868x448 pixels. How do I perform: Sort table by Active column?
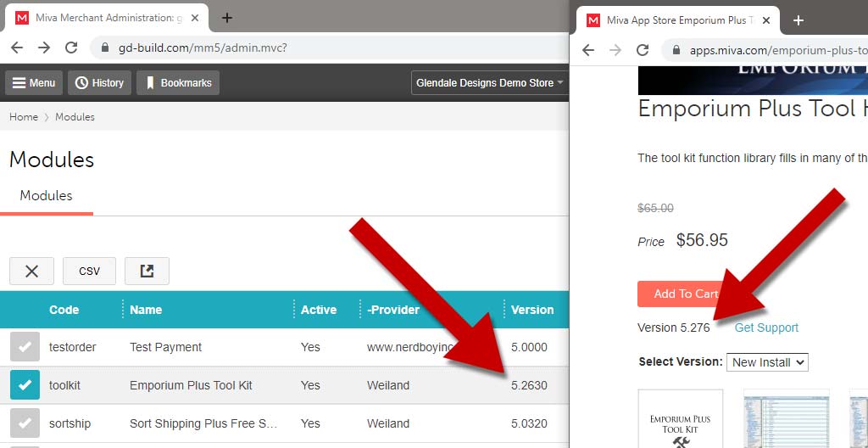[319, 310]
